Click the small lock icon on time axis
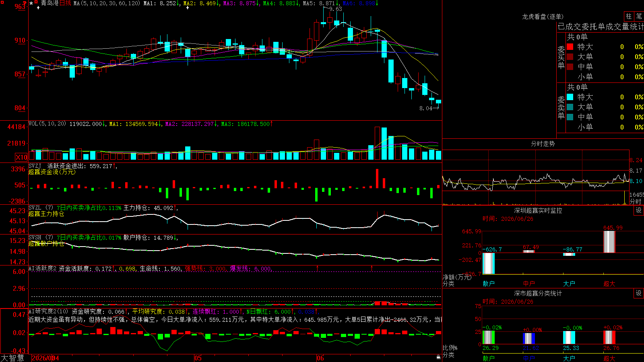The width and height of the screenshot is (644, 362). tap(438, 357)
